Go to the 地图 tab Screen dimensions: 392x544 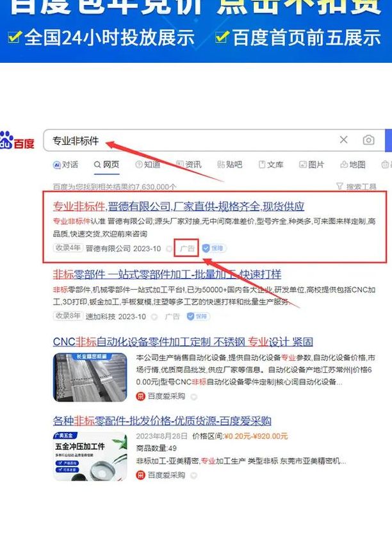[x=353, y=165]
